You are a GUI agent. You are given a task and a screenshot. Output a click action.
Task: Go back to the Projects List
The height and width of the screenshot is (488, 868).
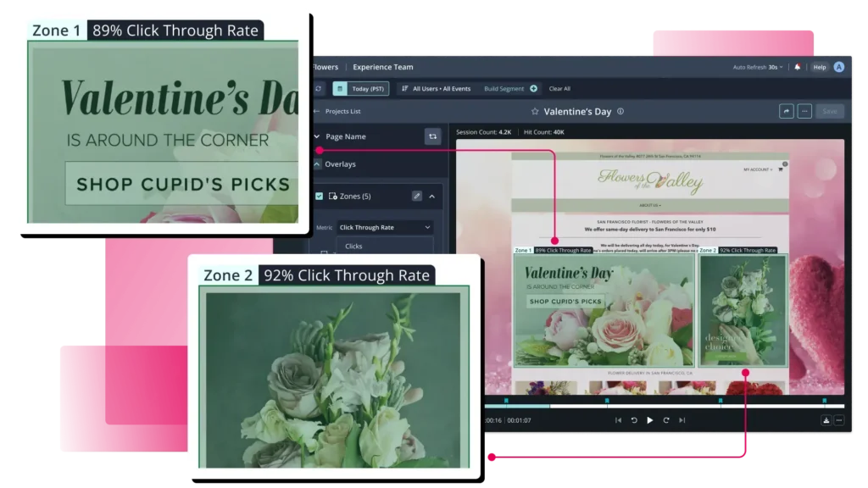[x=337, y=111]
